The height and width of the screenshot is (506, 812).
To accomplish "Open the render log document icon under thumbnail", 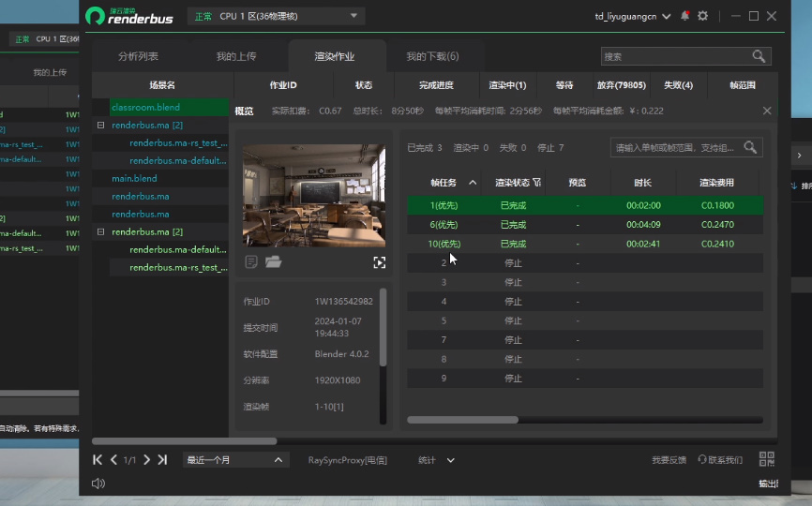I will pyautogui.click(x=251, y=261).
